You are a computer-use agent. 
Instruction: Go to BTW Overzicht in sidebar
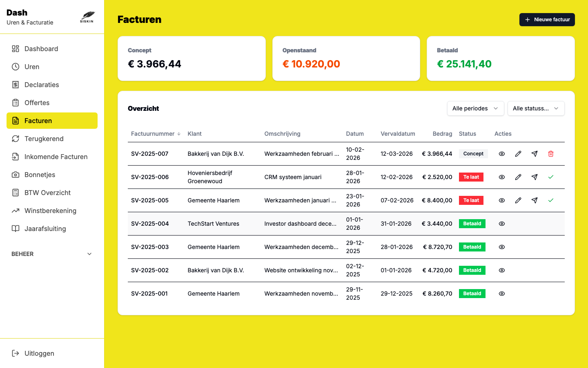[x=47, y=193]
